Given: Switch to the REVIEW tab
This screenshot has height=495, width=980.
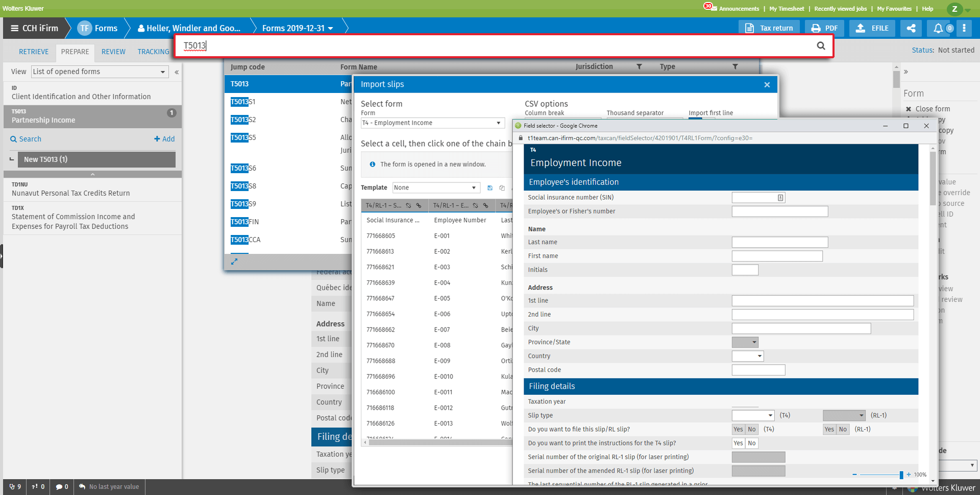Looking at the screenshot, I should (x=113, y=52).
